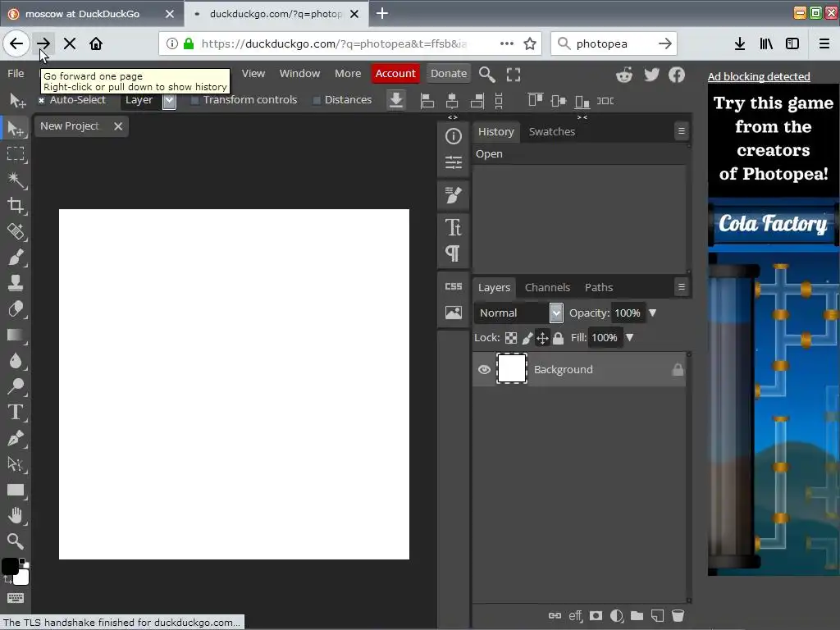The width and height of the screenshot is (840, 630).
Task: Open the Character panel icon
Action: pos(453,227)
